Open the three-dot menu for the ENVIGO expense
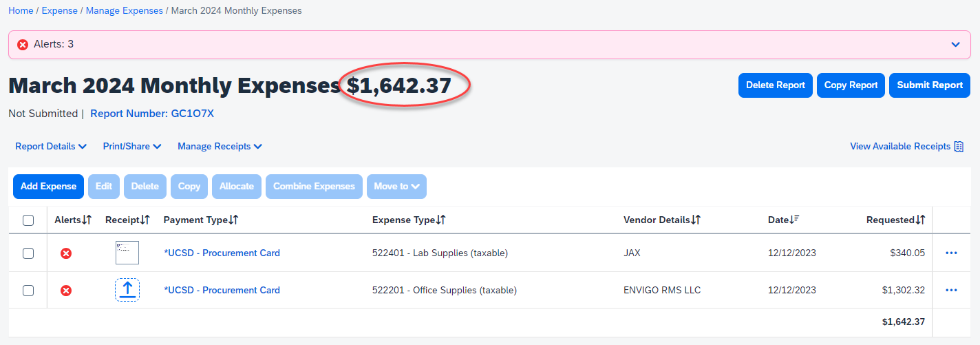Image resolution: width=980 pixels, height=345 pixels. 952,291
